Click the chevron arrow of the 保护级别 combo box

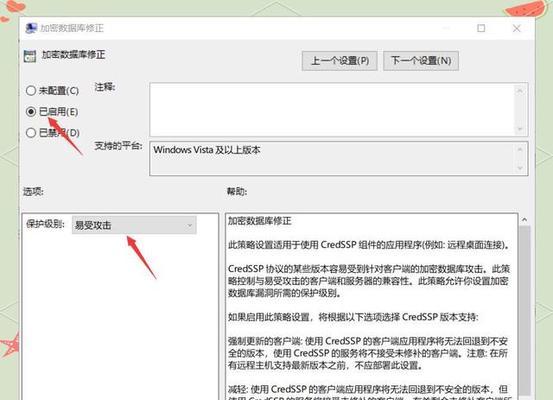point(189,225)
